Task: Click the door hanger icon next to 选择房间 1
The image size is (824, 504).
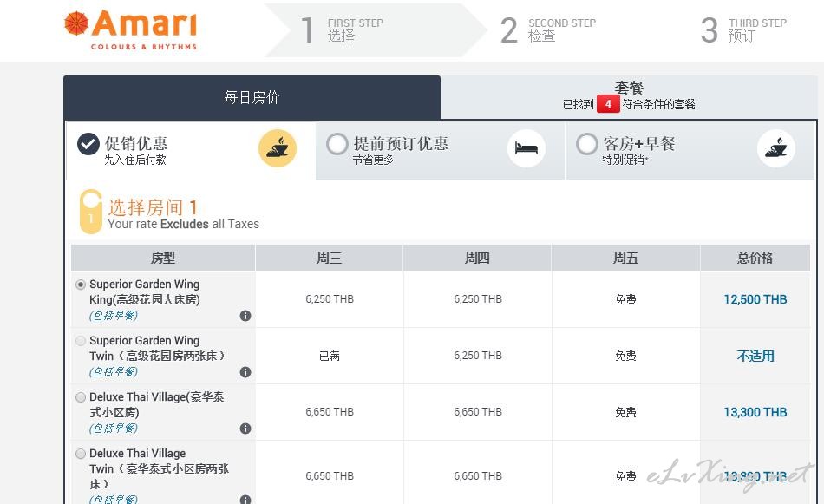Action: pyautogui.click(x=91, y=212)
